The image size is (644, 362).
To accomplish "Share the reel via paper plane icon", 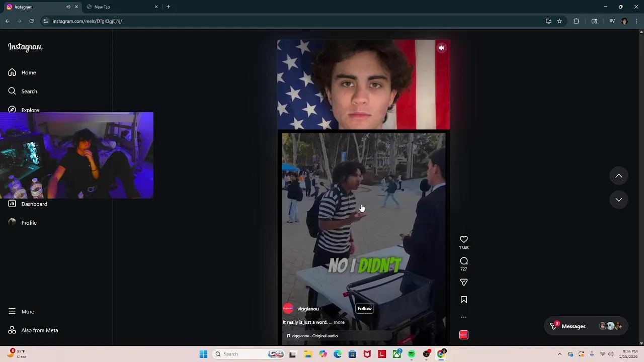I will coord(464,282).
